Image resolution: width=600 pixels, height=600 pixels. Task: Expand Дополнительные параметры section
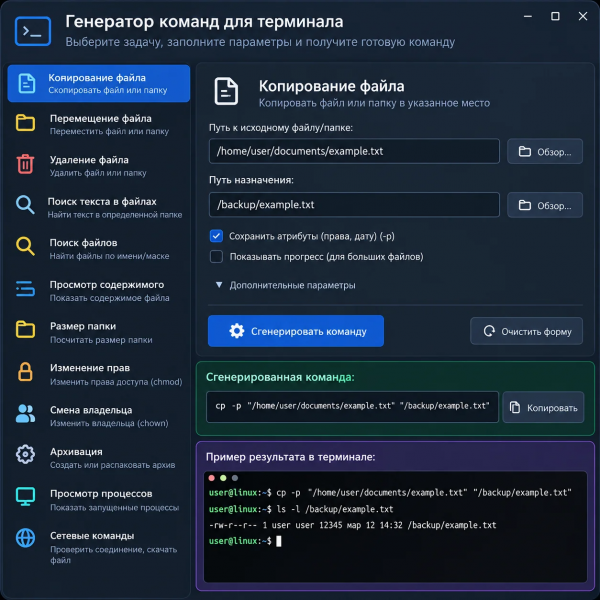tap(285, 285)
